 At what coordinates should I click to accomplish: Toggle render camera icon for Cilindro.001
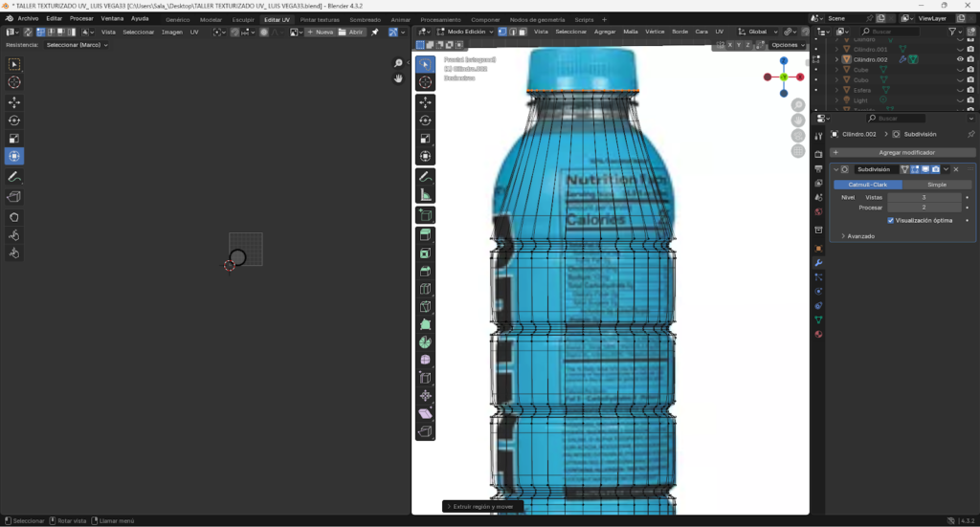[970, 50]
